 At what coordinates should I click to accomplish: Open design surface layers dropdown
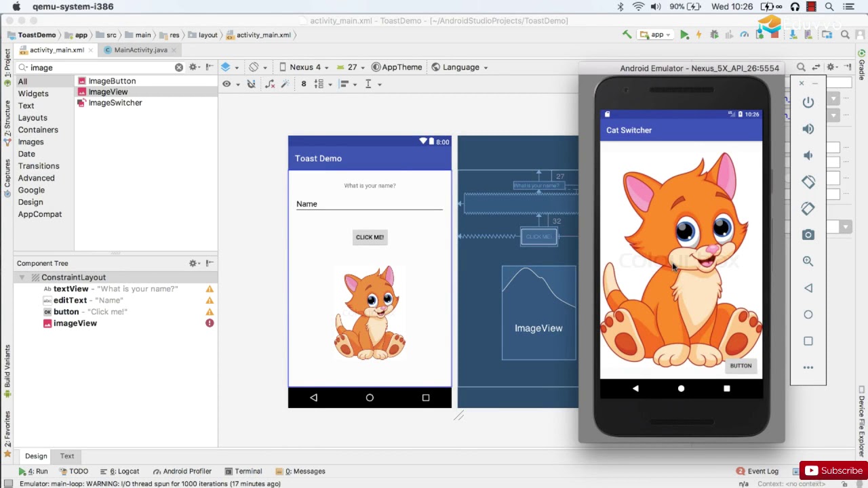click(x=230, y=67)
